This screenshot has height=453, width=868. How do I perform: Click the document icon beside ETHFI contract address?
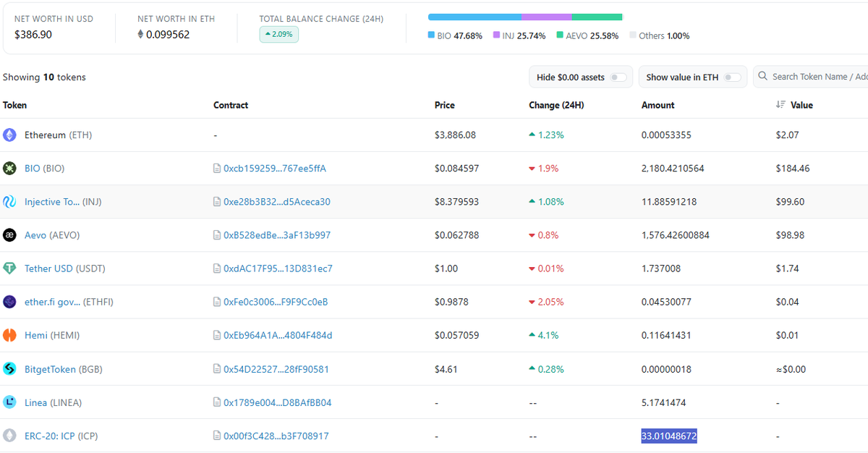[x=217, y=302]
